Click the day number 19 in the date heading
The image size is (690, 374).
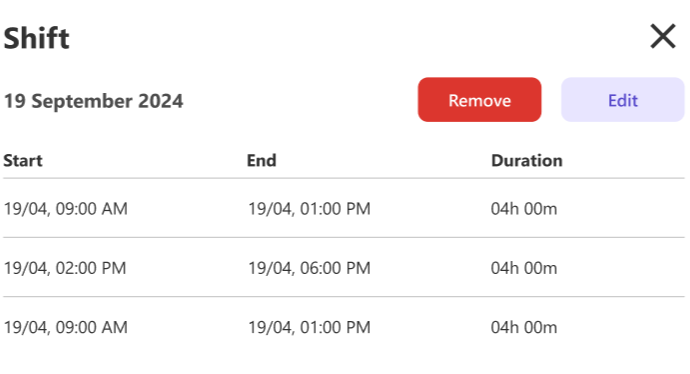15,101
